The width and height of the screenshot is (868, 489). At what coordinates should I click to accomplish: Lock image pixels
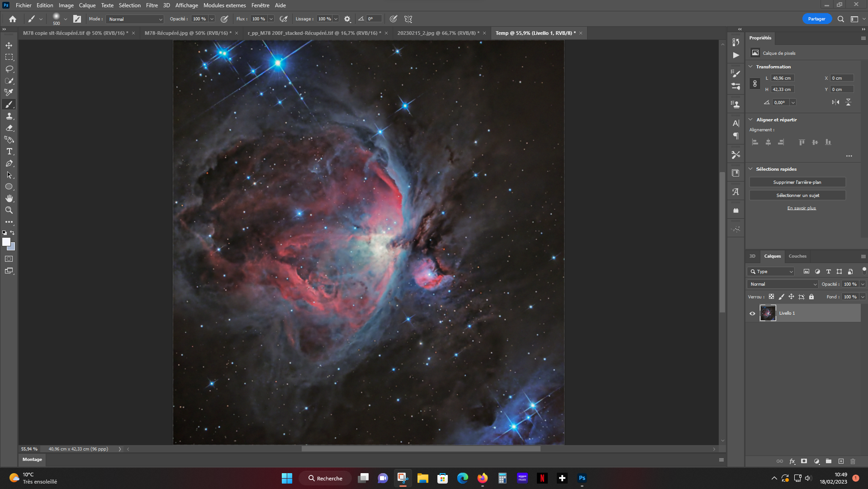782,297
